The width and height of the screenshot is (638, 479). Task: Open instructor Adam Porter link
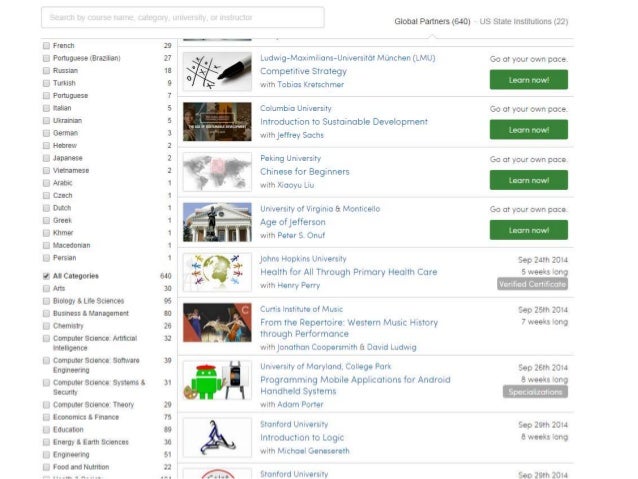pyautogui.click(x=300, y=405)
